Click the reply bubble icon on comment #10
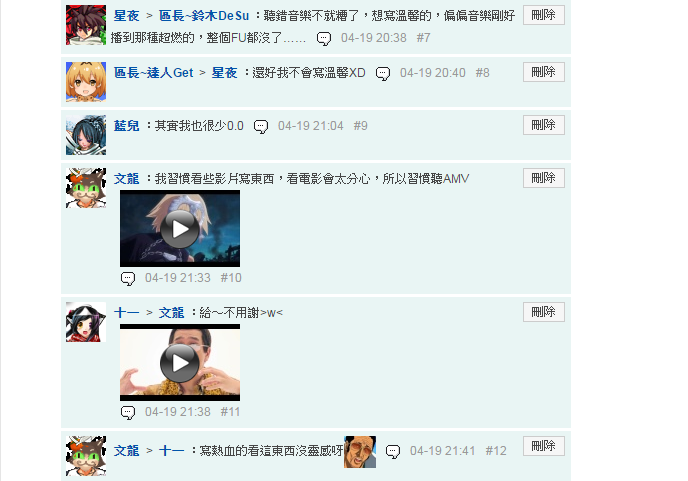Viewport: 688px width, 481px height. [x=128, y=278]
